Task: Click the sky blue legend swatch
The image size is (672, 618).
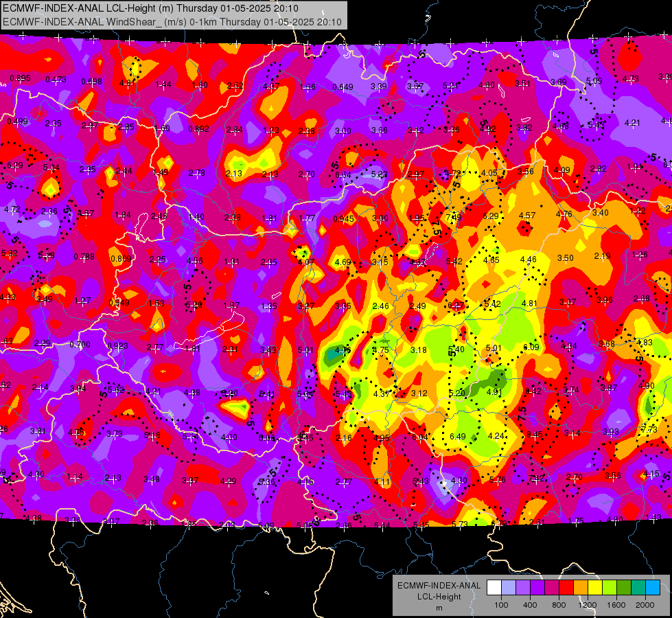Action: pyautogui.click(x=653, y=588)
